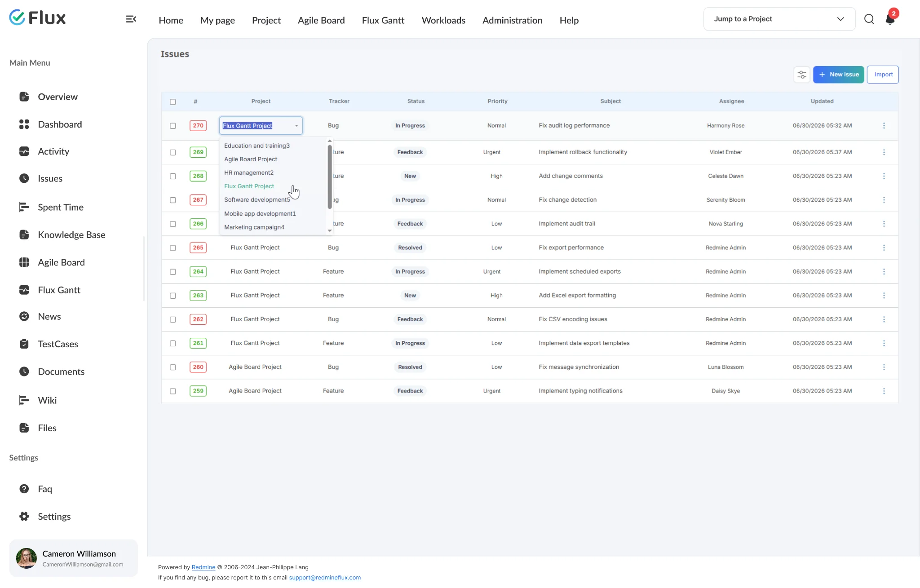The width and height of the screenshot is (920, 588).
Task: Collapse the sidebar with the hamburger icon
Action: pos(131,19)
